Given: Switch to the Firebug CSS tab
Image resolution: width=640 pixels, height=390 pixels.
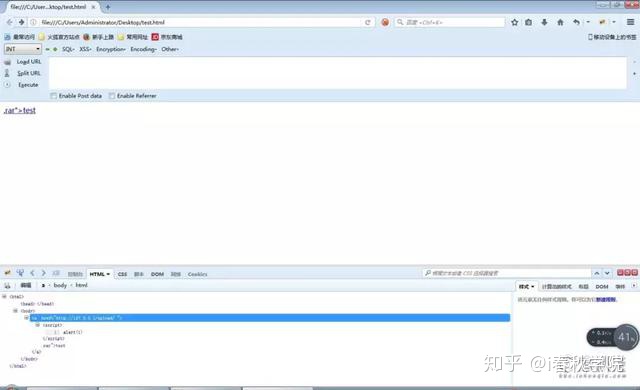Looking at the screenshot, I should (122, 274).
